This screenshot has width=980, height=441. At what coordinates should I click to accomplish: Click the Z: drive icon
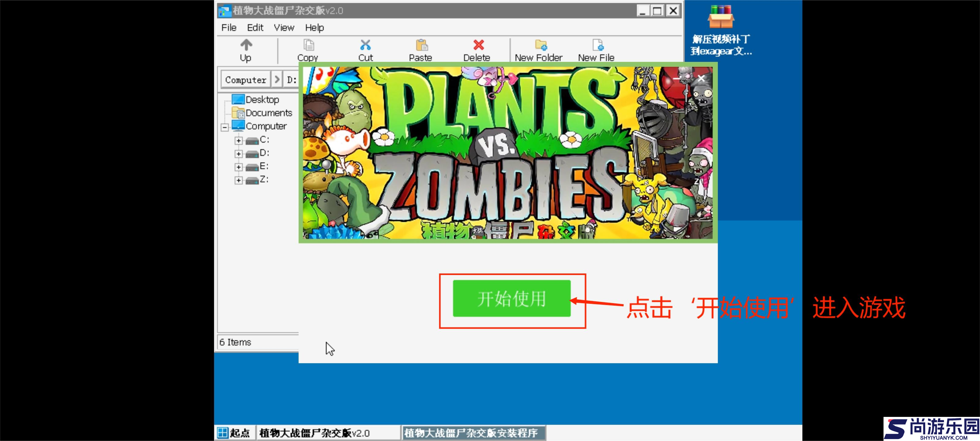(x=252, y=180)
